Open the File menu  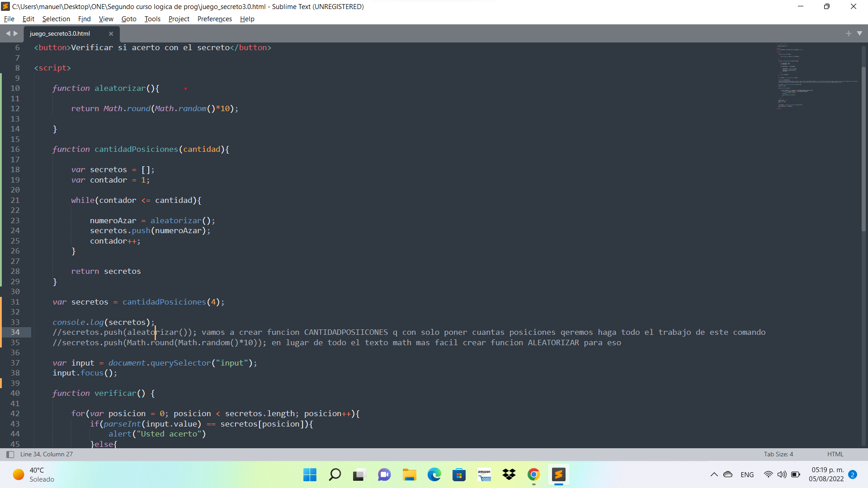click(9, 19)
